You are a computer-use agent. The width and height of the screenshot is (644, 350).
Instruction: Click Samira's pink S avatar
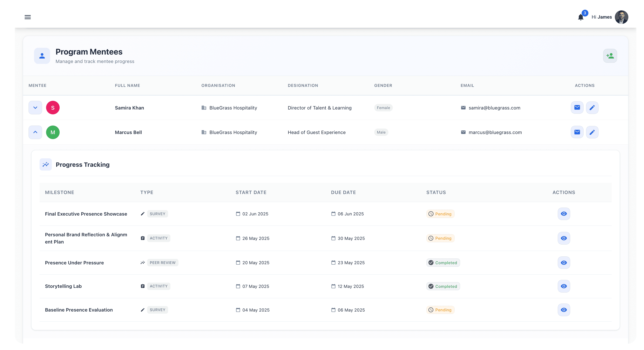(x=53, y=108)
